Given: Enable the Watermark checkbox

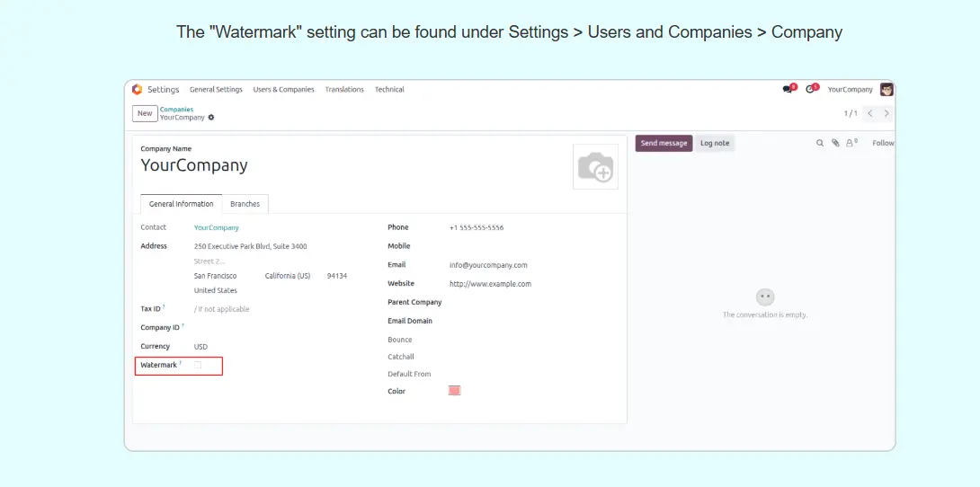Looking at the screenshot, I should click(x=198, y=365).
